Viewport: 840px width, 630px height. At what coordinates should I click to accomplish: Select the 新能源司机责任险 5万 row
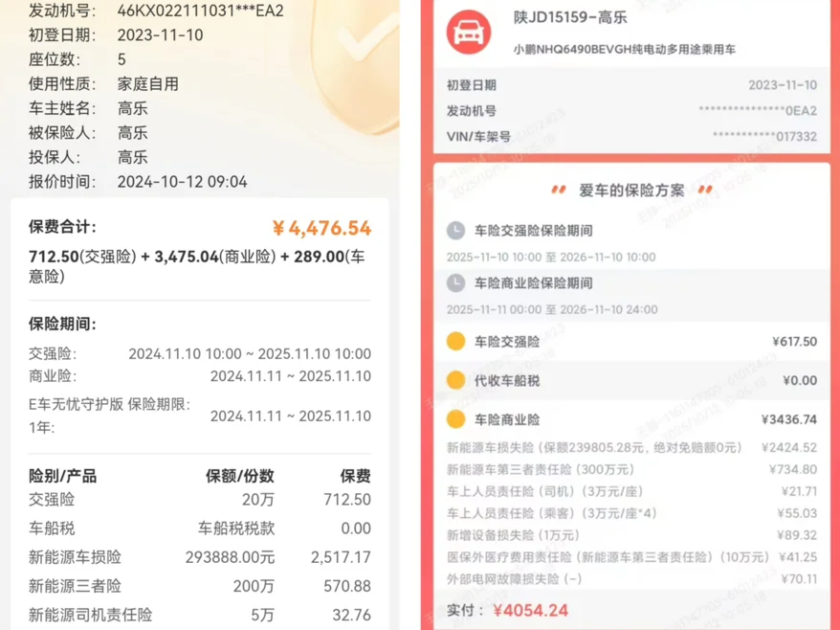(199, 615)
